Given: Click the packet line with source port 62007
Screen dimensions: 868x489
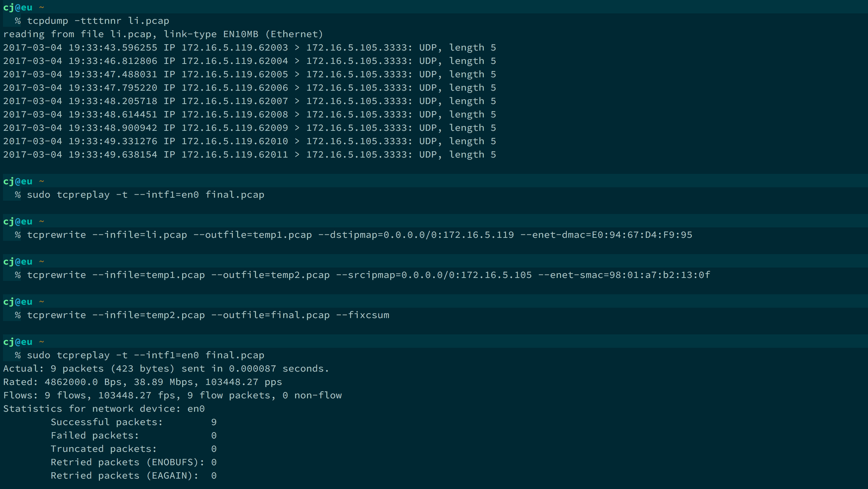Looking at the screenshot, I should pyautogui.click(x=249, y=101).
